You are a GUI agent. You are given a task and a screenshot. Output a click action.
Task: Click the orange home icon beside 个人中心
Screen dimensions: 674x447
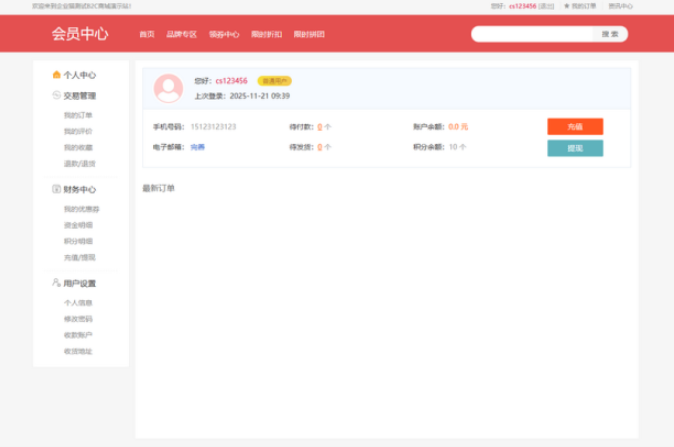tap(56, 75)
